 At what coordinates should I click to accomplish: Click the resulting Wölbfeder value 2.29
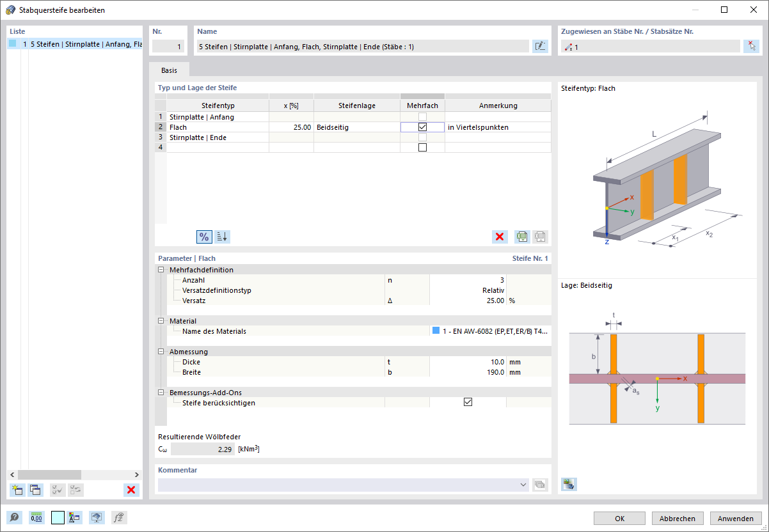point(202,450)
